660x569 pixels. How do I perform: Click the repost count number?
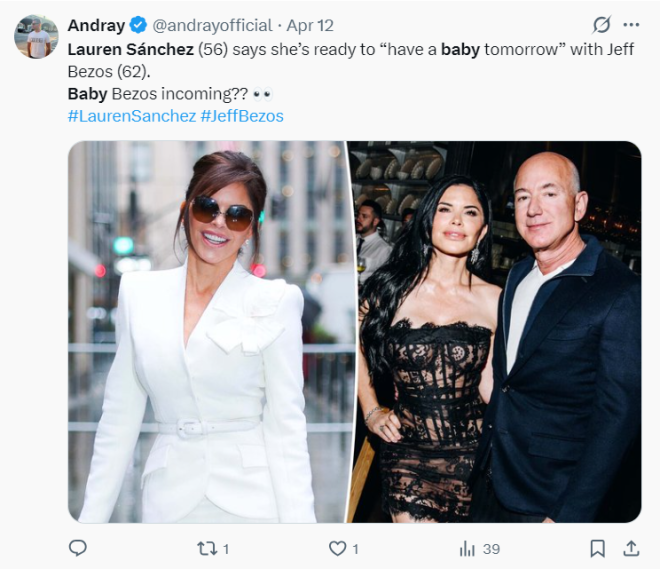(x=226, y=548)
